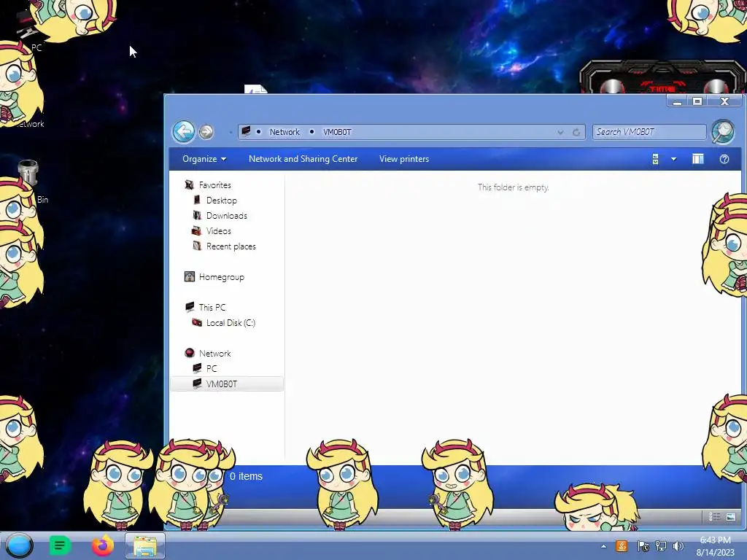
Task: Open the Organize menu
Action: click(204, 159)
